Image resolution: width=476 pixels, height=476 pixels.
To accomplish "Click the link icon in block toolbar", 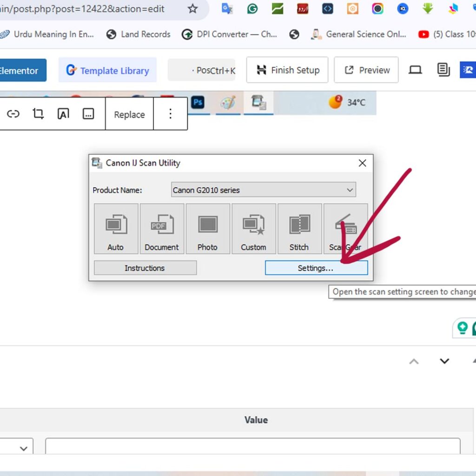I will pos(13,114).
